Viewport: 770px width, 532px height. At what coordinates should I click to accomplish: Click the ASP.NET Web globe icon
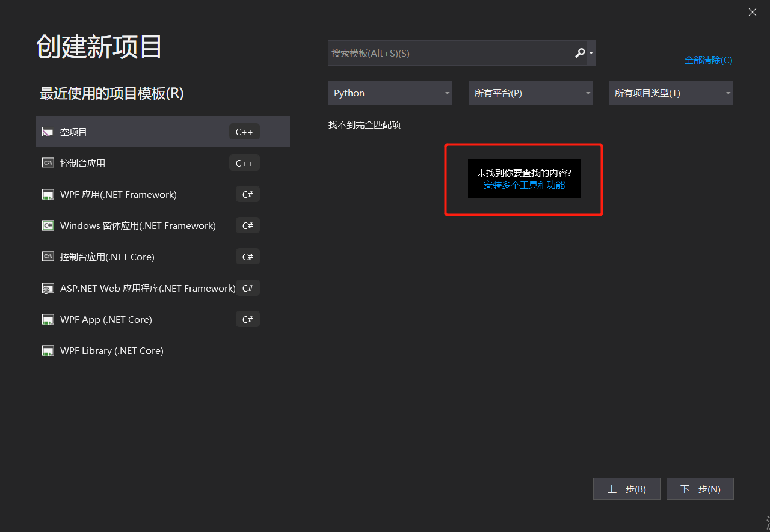pos(48,289)
